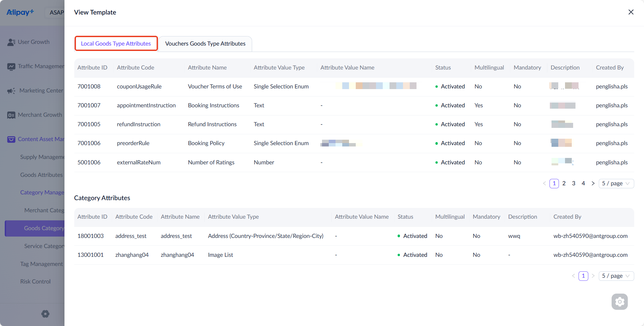Jump to page 4 of attributes
Image resolution: width=644 pixels, height=326 pixels.
click(x=583, y=184)
